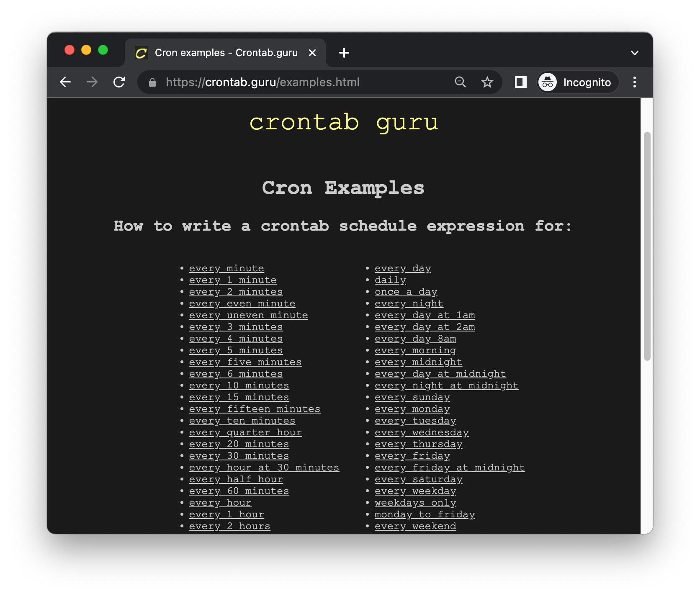
Task: Open the 'daily' link
Action: (390, 280)
